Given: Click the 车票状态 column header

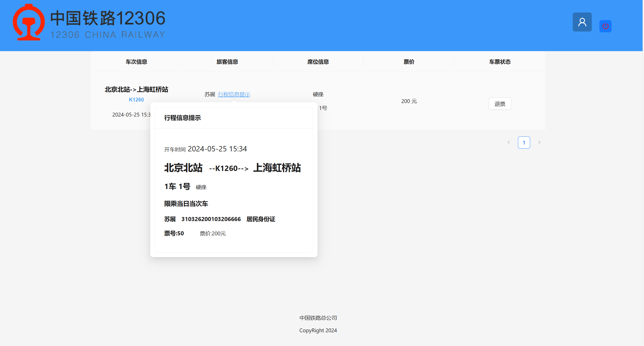Looking at the screenshot, I should 500,62.
